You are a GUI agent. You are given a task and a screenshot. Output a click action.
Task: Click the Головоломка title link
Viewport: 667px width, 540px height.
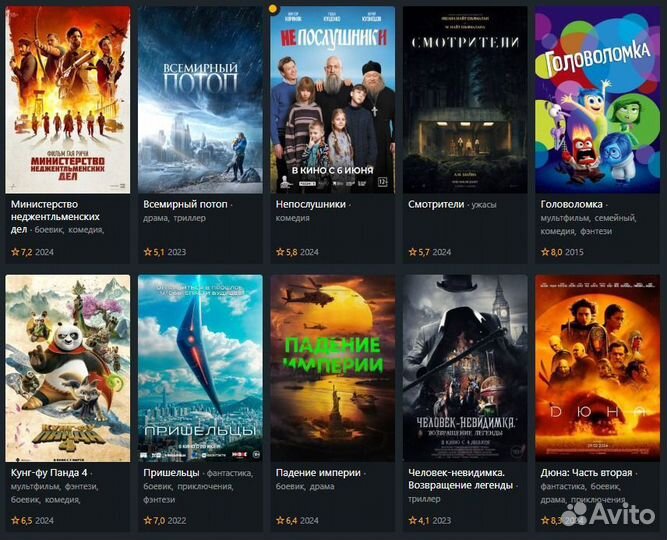coord(571,204)
